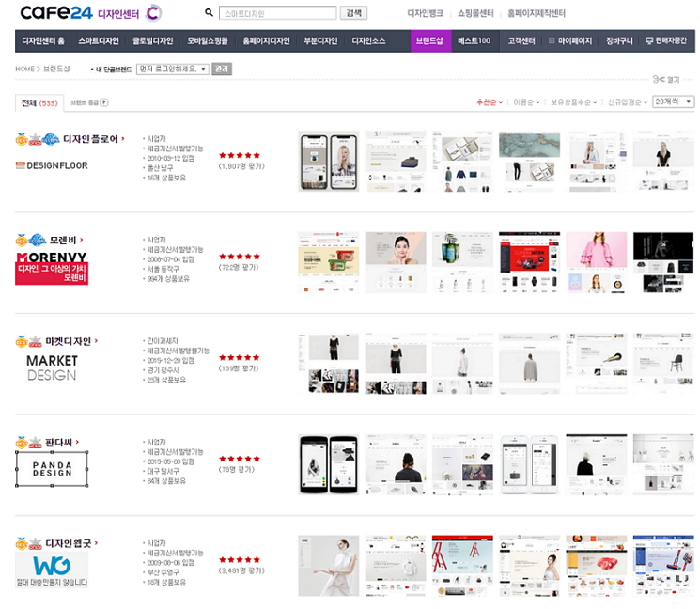
Task: Sort by 보유상품수순 order
Action: [574, 102]
